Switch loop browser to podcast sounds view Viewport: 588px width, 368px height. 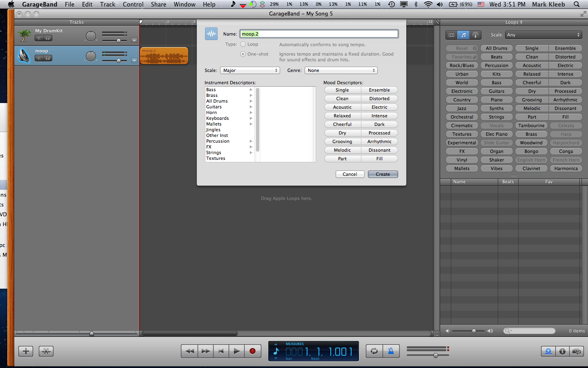pos(475,35)
